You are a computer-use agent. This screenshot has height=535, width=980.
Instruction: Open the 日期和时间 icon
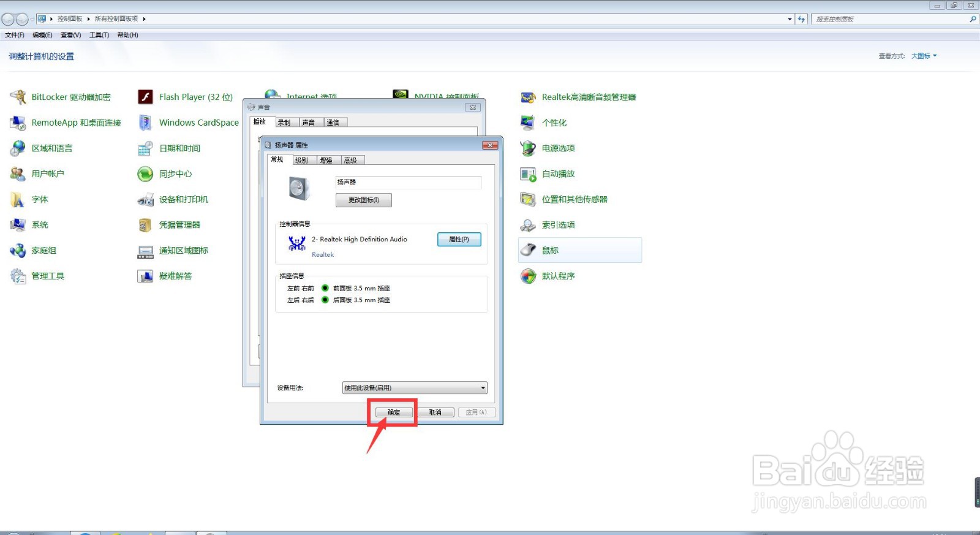click(x=146, y=148)
